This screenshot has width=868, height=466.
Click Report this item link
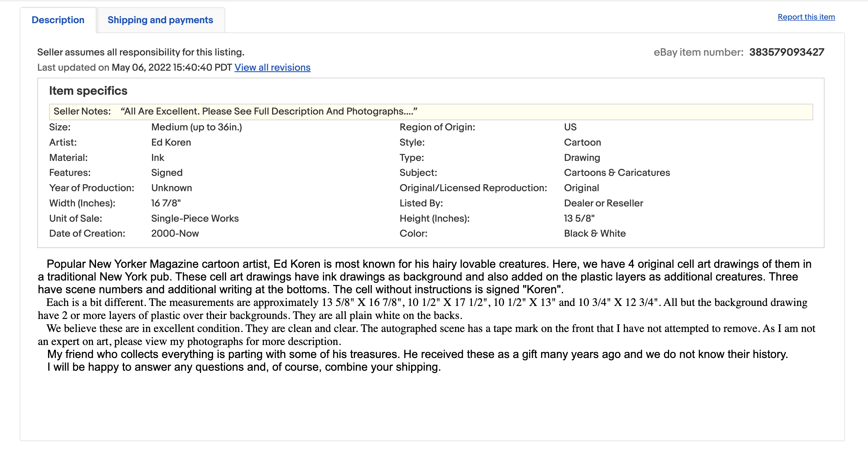(x=806, y=17)
